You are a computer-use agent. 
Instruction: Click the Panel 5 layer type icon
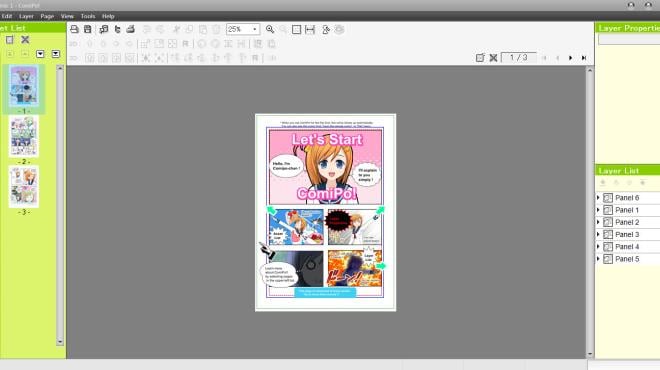coord(608,258)
